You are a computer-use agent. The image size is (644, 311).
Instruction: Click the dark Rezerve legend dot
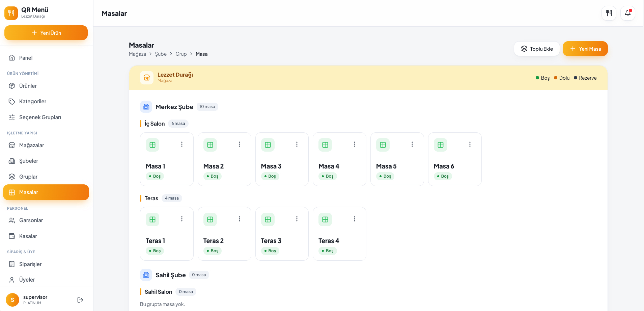click(576, 78)
